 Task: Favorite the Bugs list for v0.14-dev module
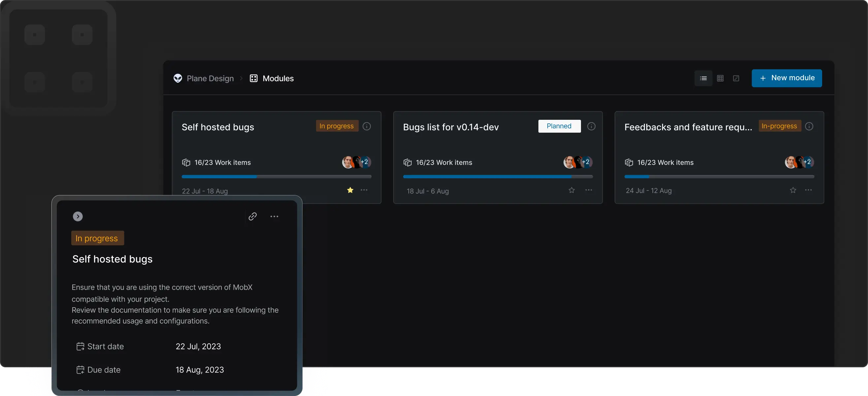571,190
